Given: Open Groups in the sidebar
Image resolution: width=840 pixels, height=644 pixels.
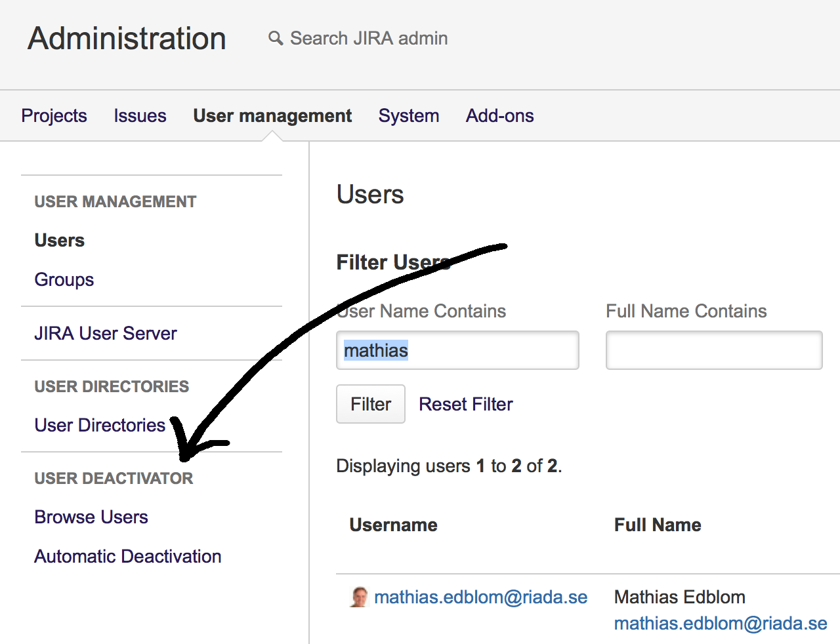Looking at the screenshot, I should click(x=64, y=280).
